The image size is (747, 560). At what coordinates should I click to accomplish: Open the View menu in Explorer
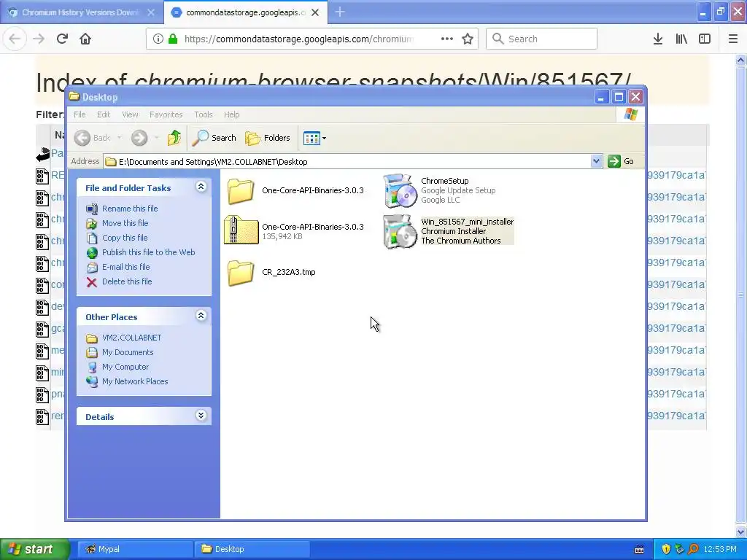coord(130,114)
